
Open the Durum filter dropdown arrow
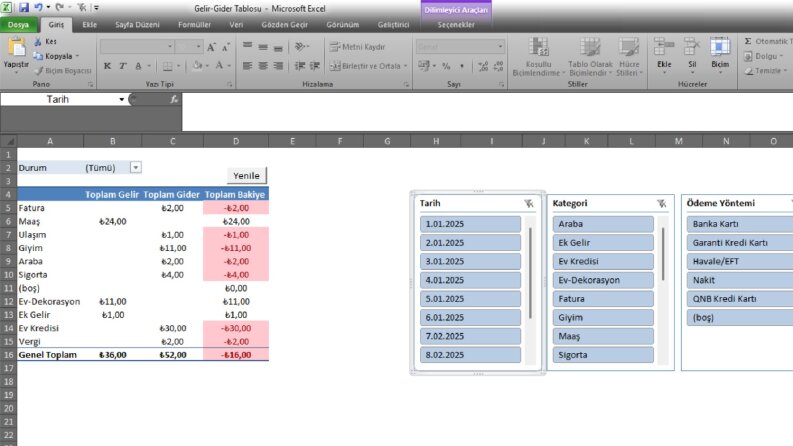136,167
